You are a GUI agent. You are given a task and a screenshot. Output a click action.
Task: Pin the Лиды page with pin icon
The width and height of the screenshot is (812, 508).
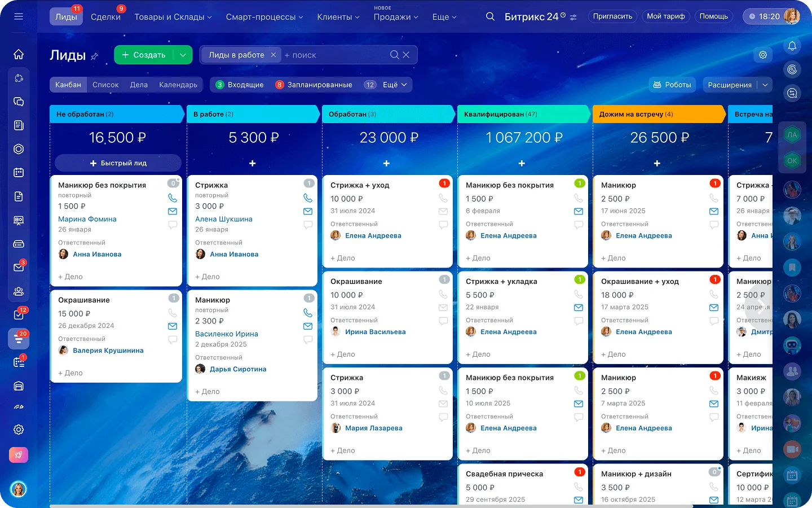click(94, 56)
